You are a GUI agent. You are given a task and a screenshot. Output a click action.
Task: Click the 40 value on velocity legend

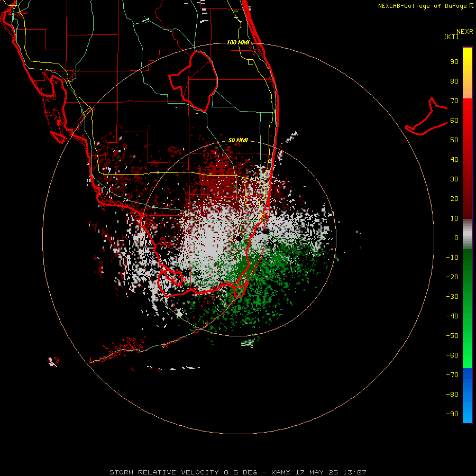tap(454, 160)
